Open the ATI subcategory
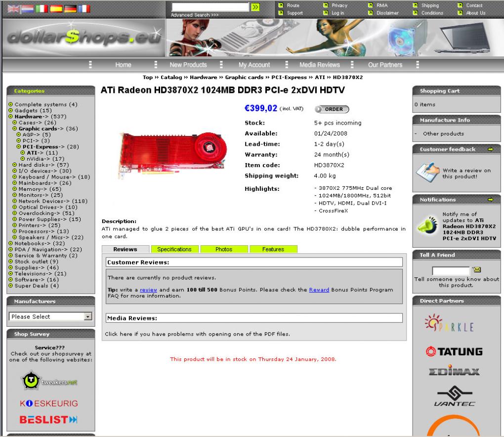 [35, 153]
